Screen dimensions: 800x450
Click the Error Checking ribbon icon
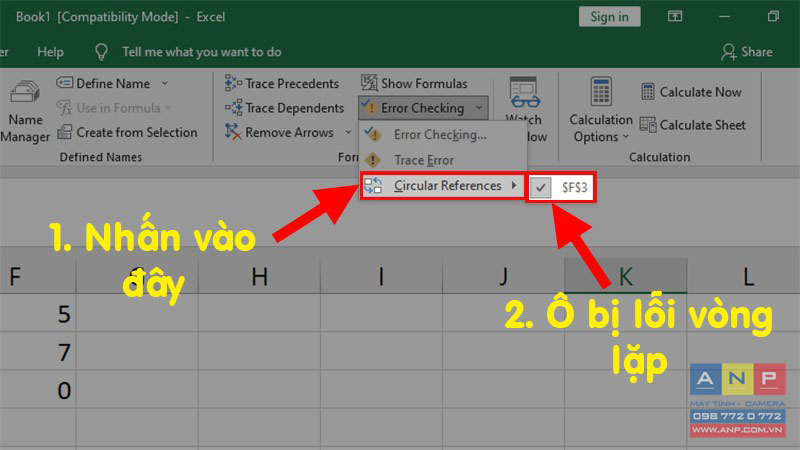368,107
